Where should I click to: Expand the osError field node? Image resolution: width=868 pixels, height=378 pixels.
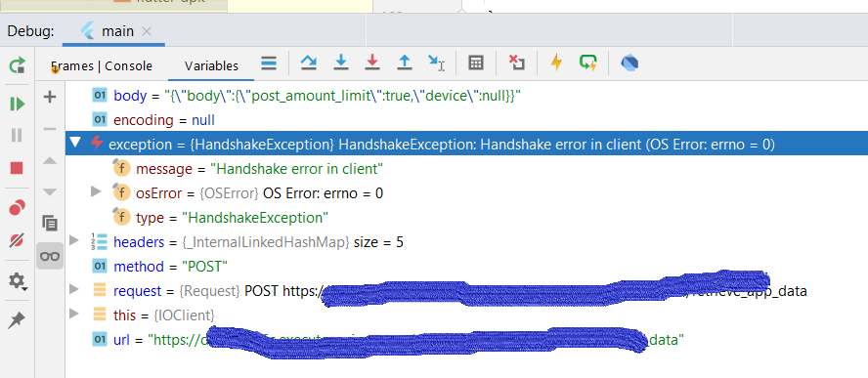(x=96, y=191)
